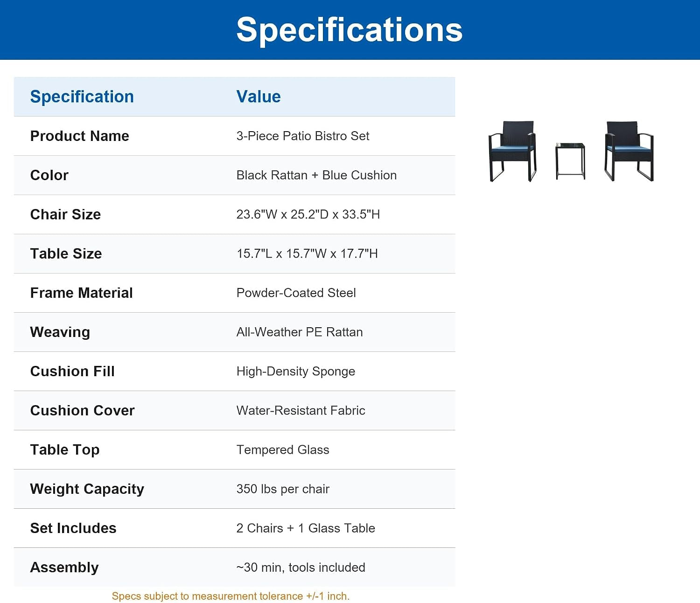Click the 350 lbs per chair value

click(283, 489)
